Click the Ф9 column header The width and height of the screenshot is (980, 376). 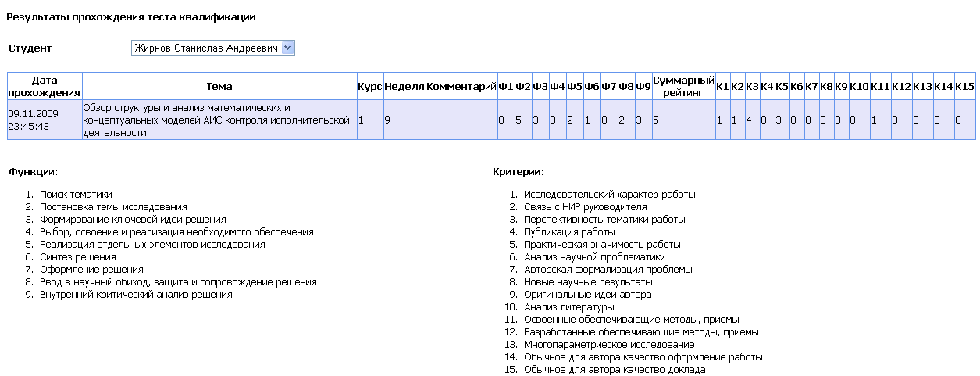(643, 86)
